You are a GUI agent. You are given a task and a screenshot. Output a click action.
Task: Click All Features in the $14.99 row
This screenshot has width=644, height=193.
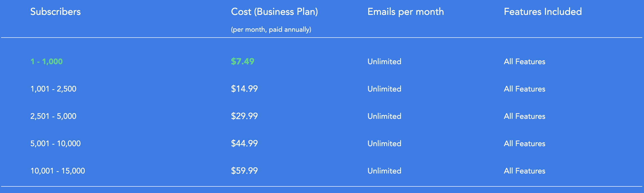point(524,89)
